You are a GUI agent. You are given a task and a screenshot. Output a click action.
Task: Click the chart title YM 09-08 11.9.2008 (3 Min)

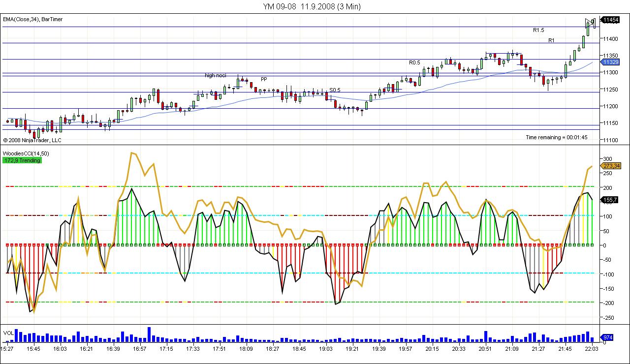(x=312, y=6)
